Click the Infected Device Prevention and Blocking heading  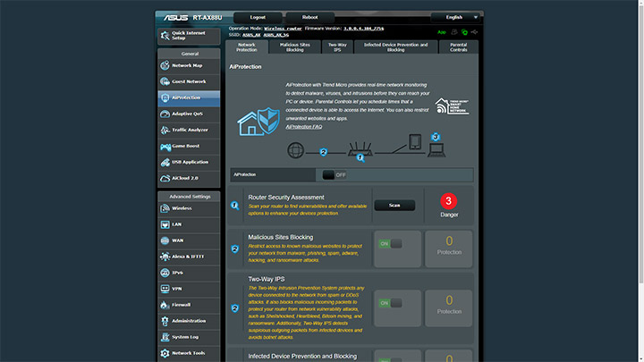coord(302,357)
